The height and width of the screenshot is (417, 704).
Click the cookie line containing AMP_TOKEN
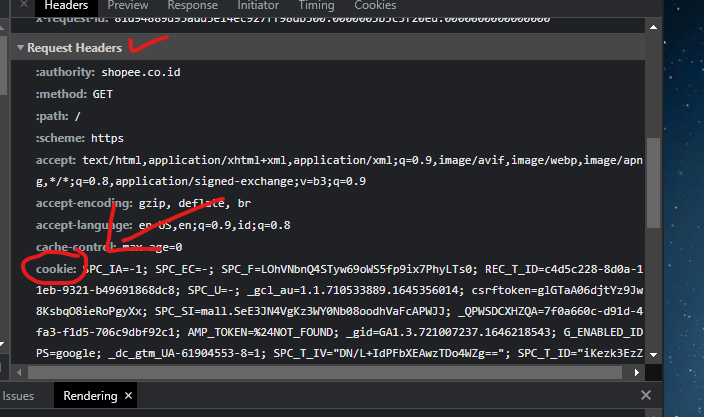point(339,333)
